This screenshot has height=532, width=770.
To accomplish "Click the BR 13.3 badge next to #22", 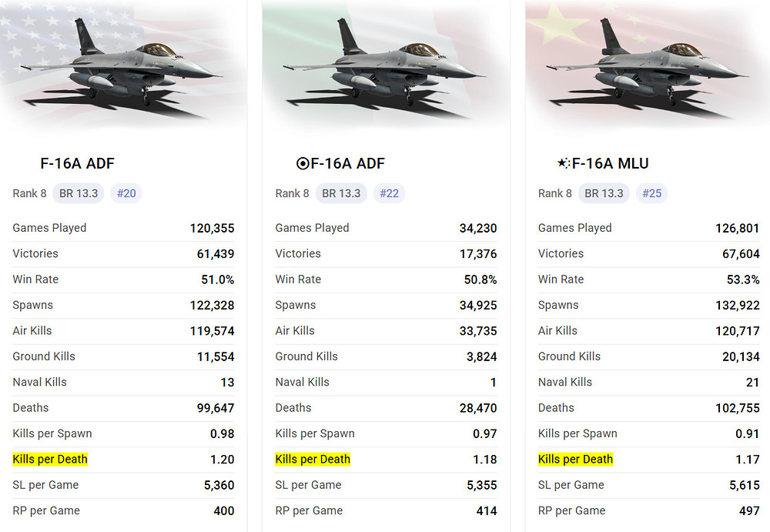I will click(x=341, y=193).
